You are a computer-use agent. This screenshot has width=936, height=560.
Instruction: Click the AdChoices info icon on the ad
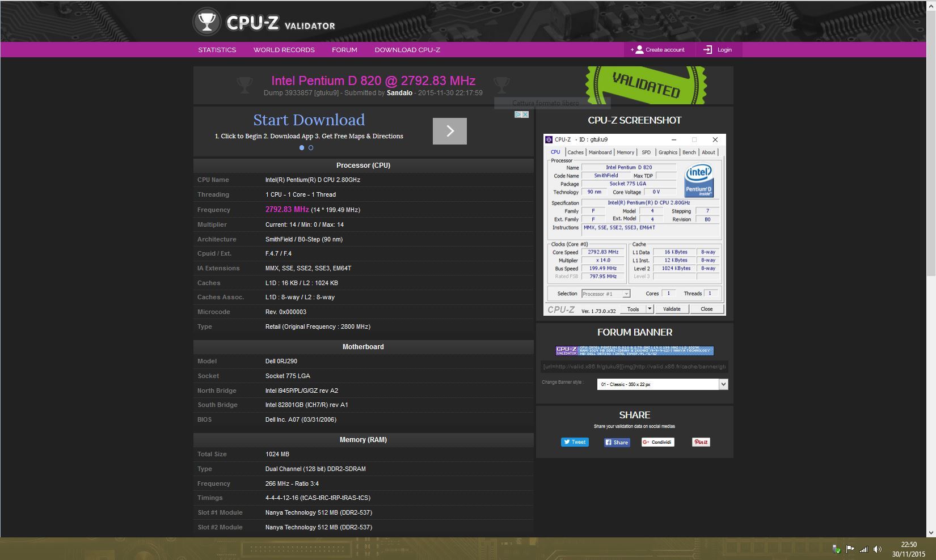[x=518, y=114]
